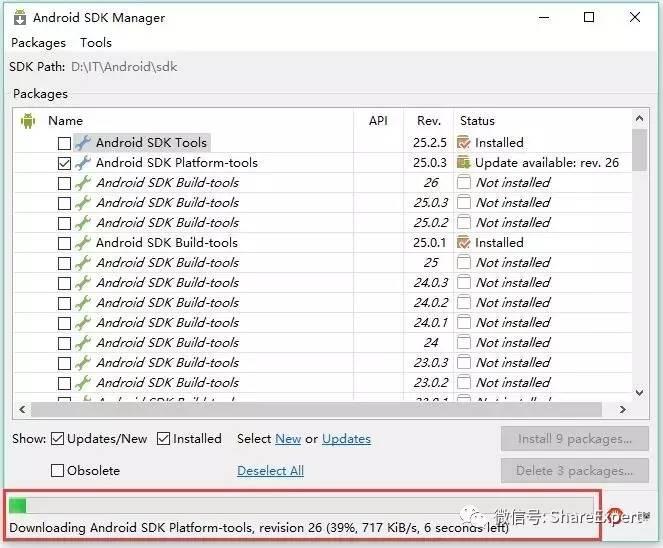Click the Status column header
Viewport: 663px width, 548px height.
[477, 121]
